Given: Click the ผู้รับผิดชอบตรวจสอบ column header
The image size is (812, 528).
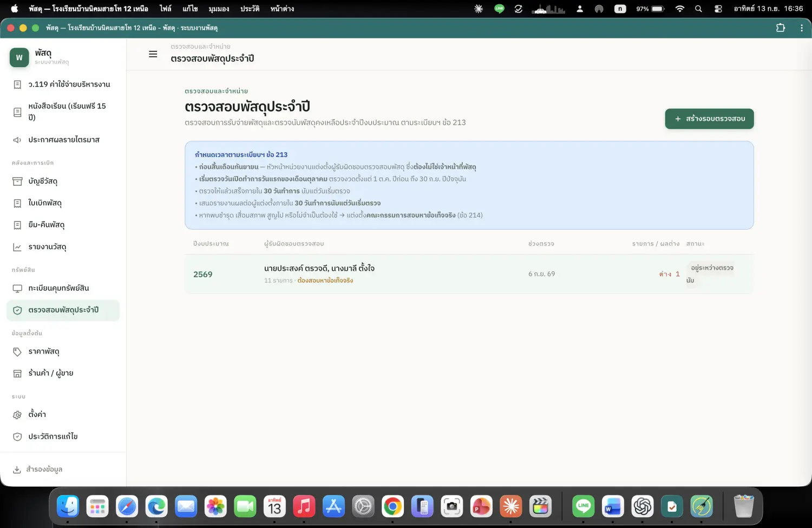Looking at the screenshot, I should click(x=294, y=244).
